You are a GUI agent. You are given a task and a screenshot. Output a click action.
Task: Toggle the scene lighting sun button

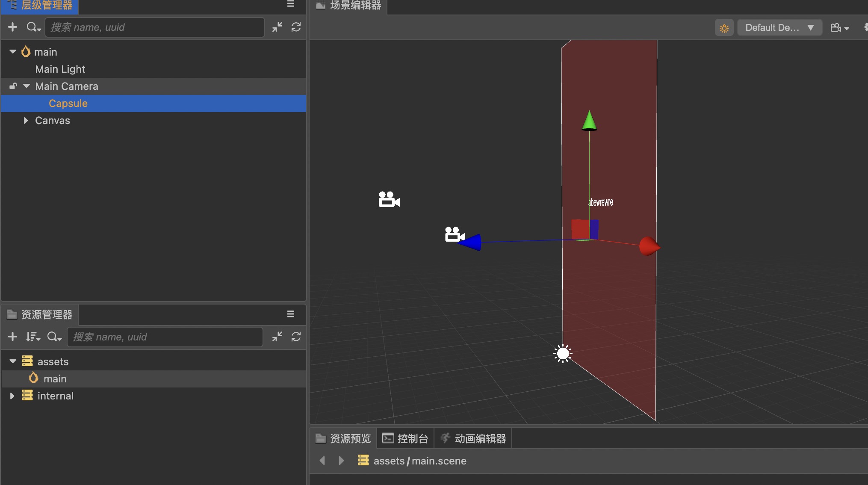724,28
